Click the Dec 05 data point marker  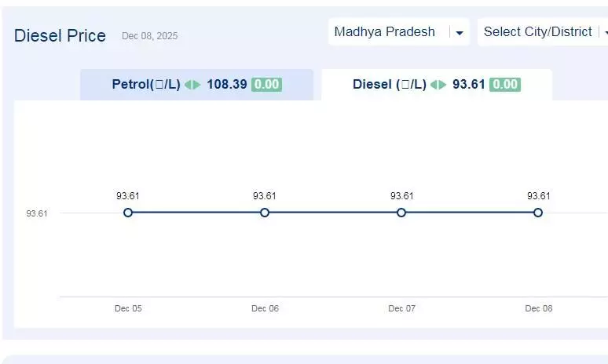tap(128, 213)
